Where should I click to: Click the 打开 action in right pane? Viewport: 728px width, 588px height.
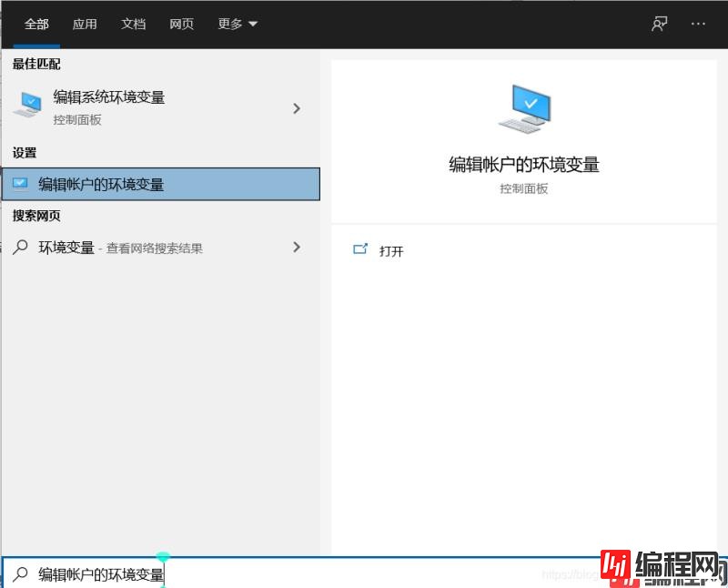tap(392, 250)
